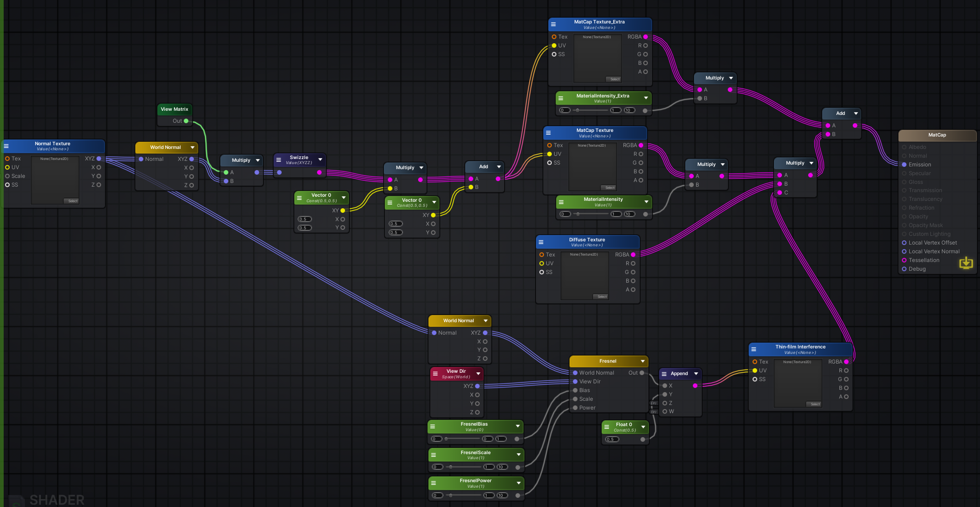Click the Float 0 node's 0.5 value field
The width and height of the screenshot is (980, 507).
click(612, 439)
